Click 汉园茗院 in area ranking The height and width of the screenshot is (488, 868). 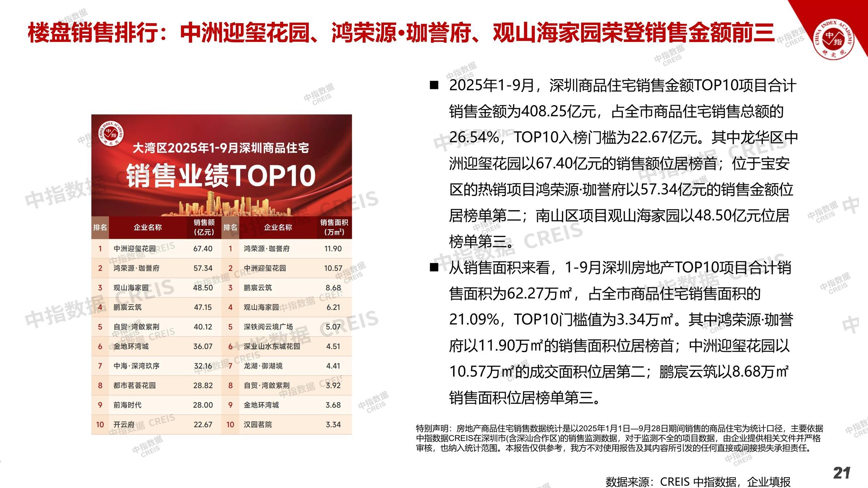258,424
